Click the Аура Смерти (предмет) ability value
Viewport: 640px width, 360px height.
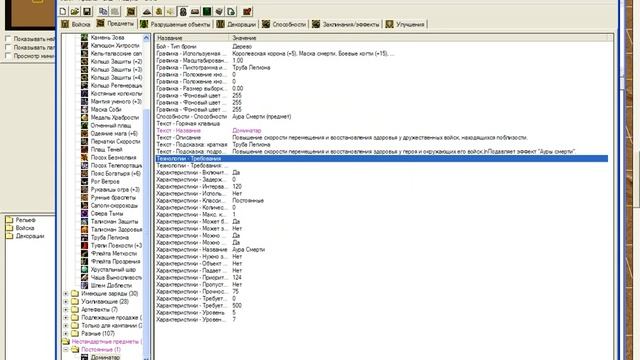click(x=262, y=116)
